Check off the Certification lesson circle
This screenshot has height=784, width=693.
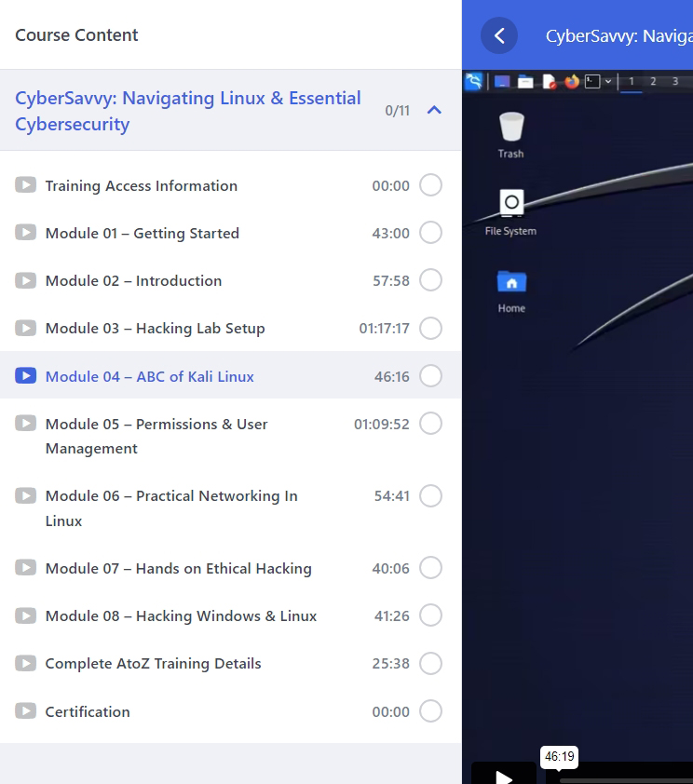point(430,711)
